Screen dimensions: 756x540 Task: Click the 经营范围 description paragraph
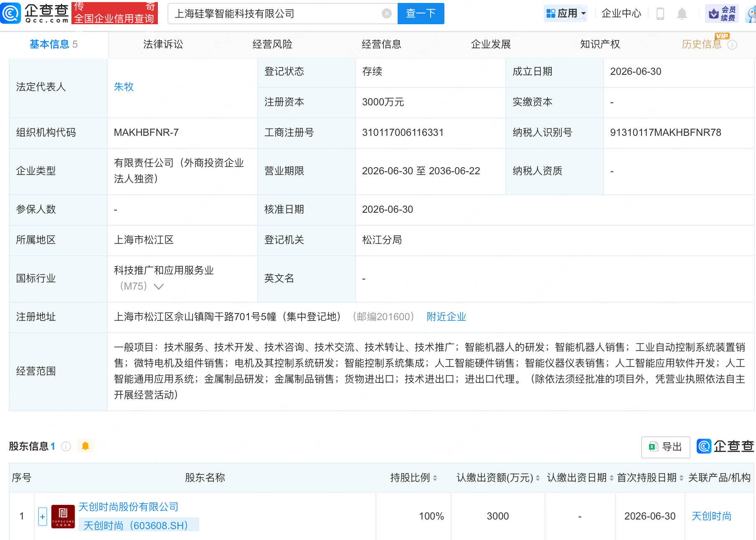click(430, 371)
